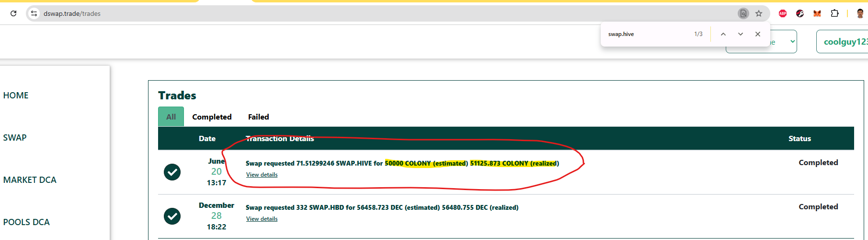The image size is (868, 240).
Task: Open POOLS DCA in the sidebar
Action: pos(26,222)
